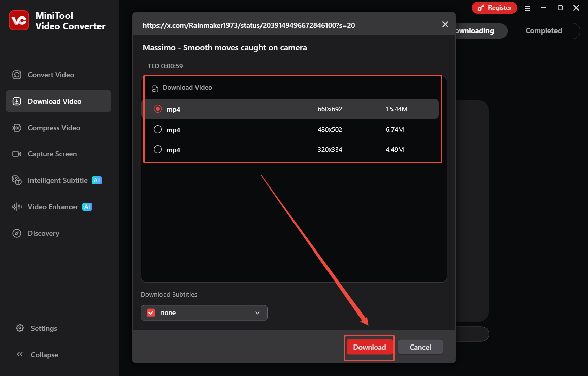Image resolution: width=588 pixels, height=376 pixels.
Task: Click the 320x334 resolution value
Action: [x=330, y=149]
